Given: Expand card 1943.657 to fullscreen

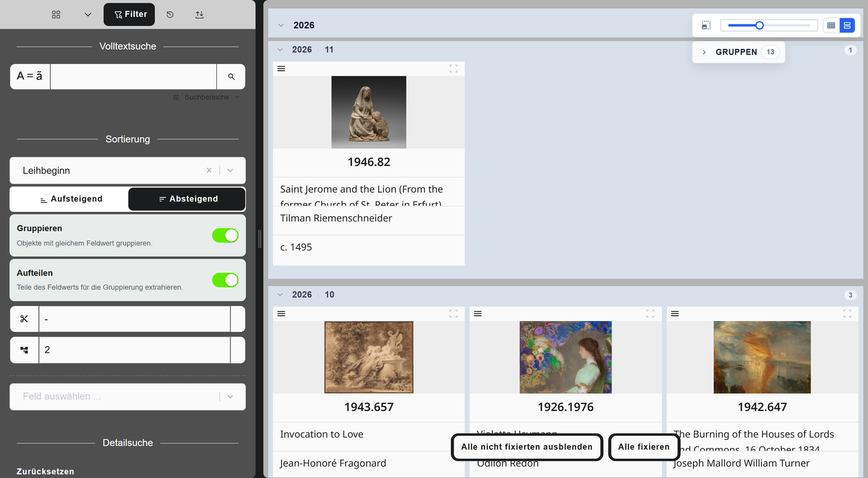Looking at the screenshot, I should (x=454, y=313).
